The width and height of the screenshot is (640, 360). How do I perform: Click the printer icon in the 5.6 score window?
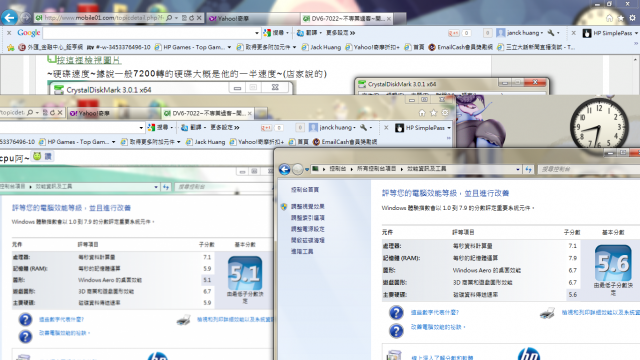point(547,313)
